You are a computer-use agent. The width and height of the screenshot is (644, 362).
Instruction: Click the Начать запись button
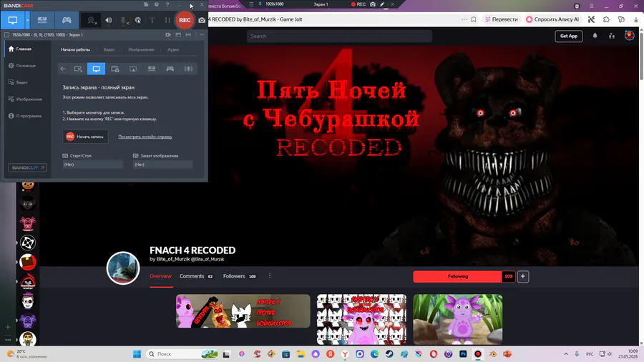tap(85, 137)
